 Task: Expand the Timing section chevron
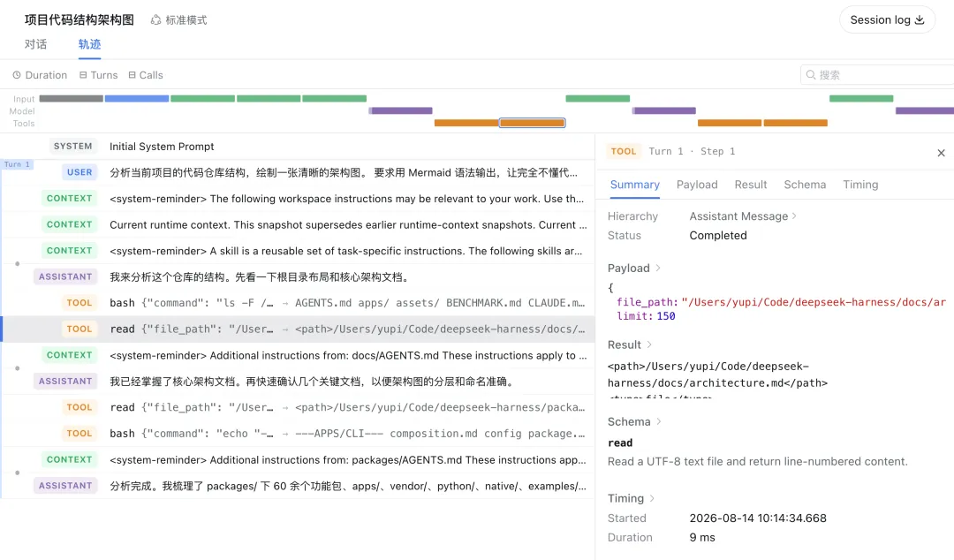pyautogui.click(x=652, y=498)
